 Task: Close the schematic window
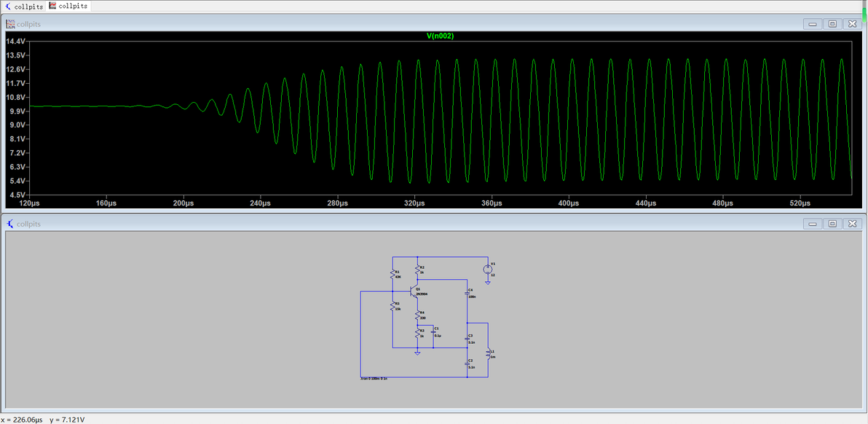coord(852,224)
